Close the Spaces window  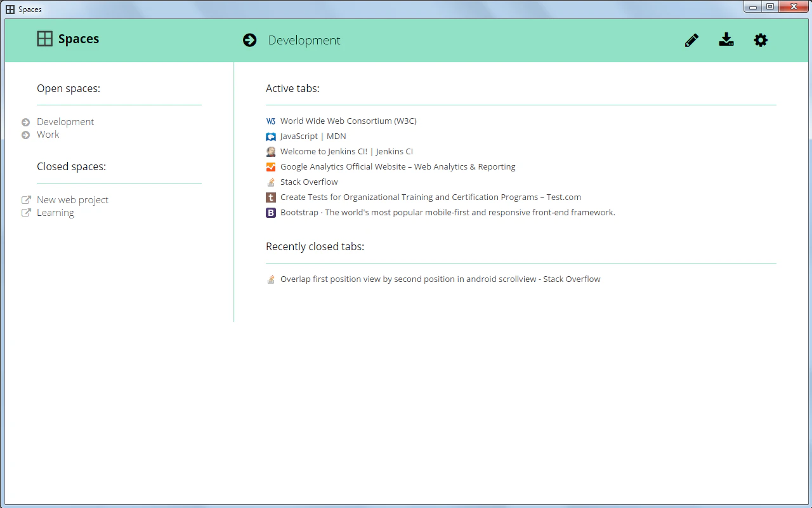click(x=793, y=7)
